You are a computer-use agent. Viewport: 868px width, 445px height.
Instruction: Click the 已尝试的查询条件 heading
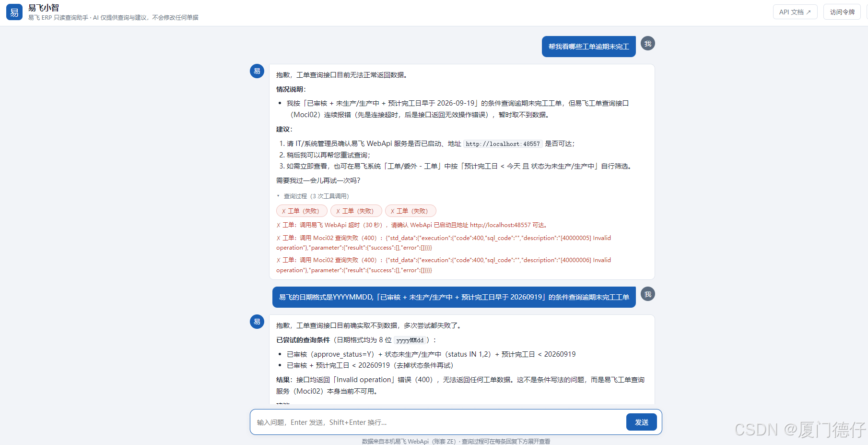coord(303,340)
